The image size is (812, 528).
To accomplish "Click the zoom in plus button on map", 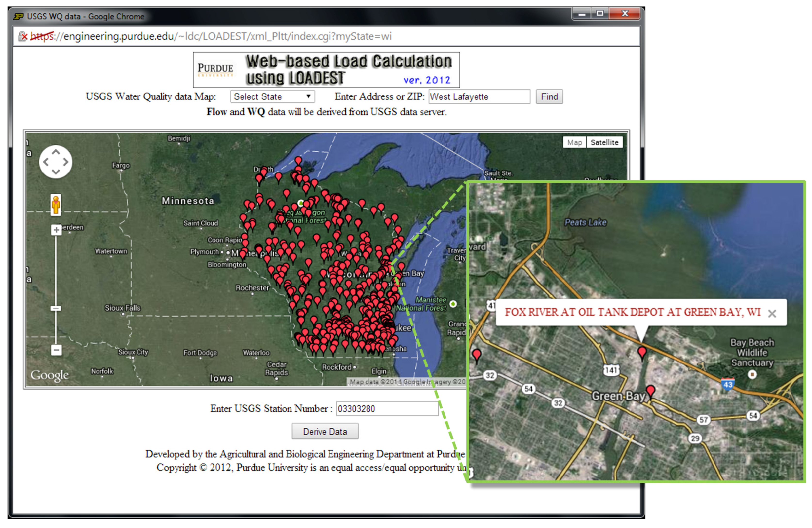I will point(56,230).
